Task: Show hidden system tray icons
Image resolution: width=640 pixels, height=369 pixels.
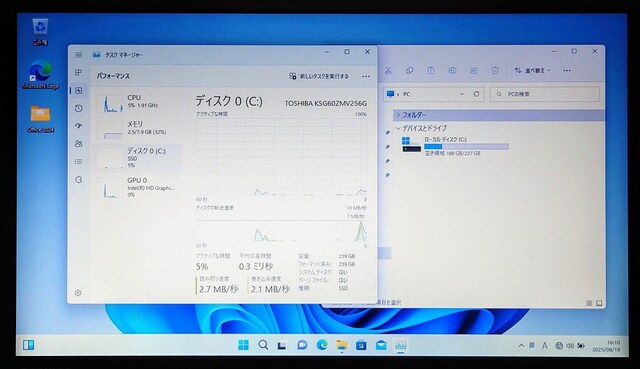Action: tap(521, 346)
